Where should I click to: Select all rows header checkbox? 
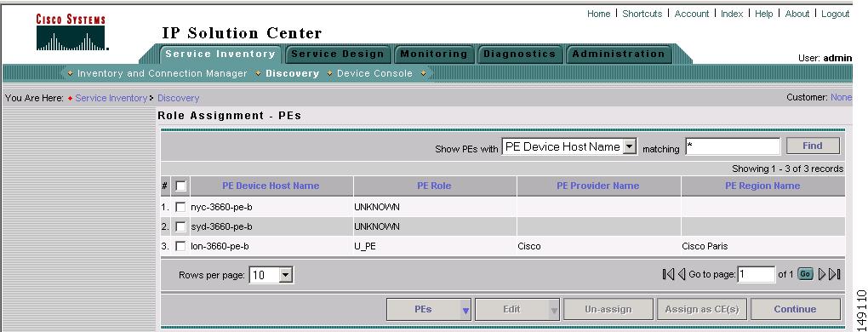tap(180, 186)
